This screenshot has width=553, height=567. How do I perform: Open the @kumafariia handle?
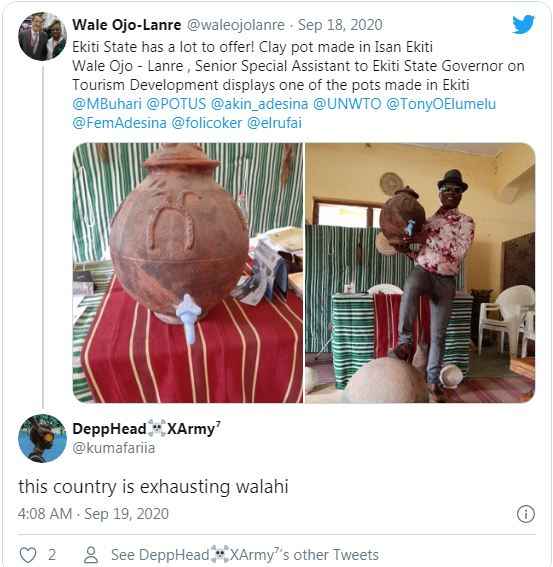(x=114, y=448)
